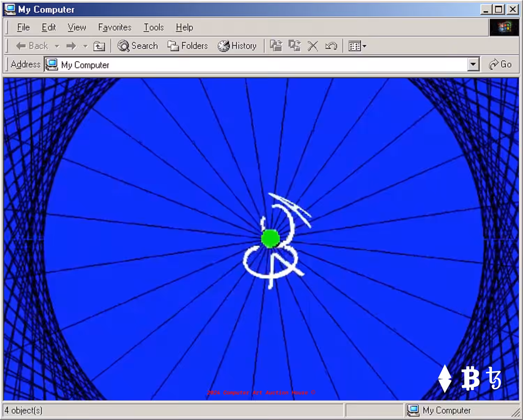523x420 pixels.
Task: Click the Tezos logo
Action: coord(494,378)
